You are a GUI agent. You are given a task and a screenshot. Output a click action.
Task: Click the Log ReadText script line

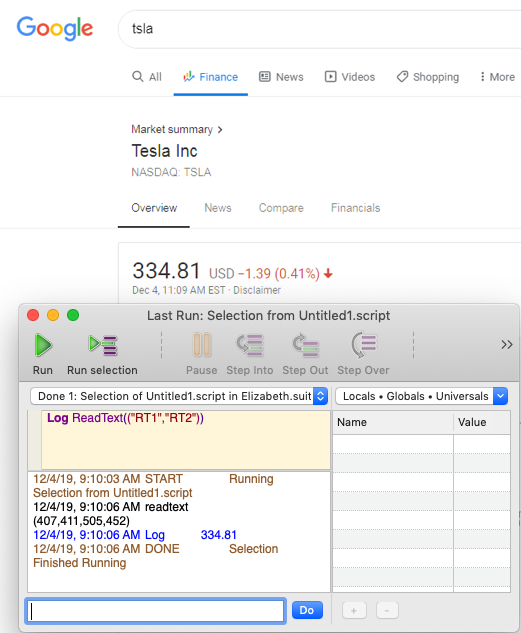[126, 418]
